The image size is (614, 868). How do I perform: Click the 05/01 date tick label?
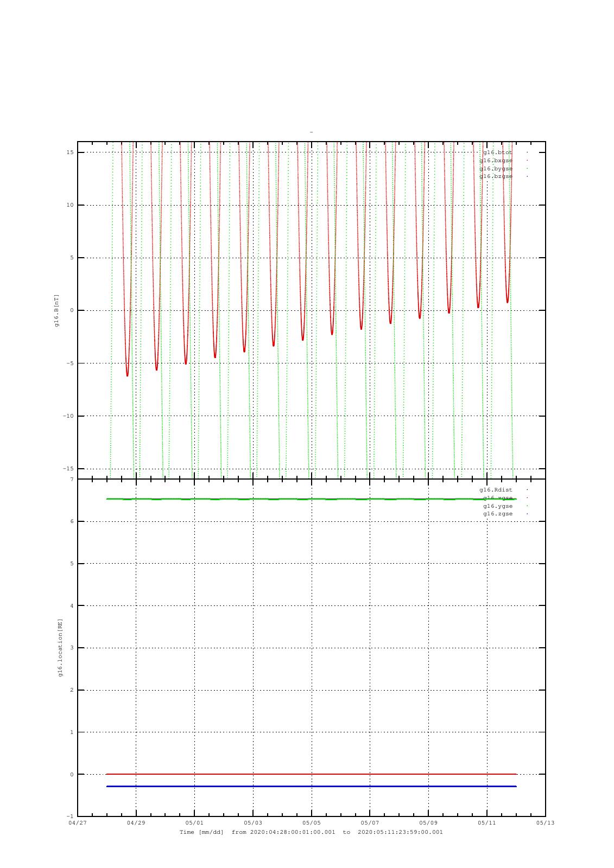click(x=194, y=823)
